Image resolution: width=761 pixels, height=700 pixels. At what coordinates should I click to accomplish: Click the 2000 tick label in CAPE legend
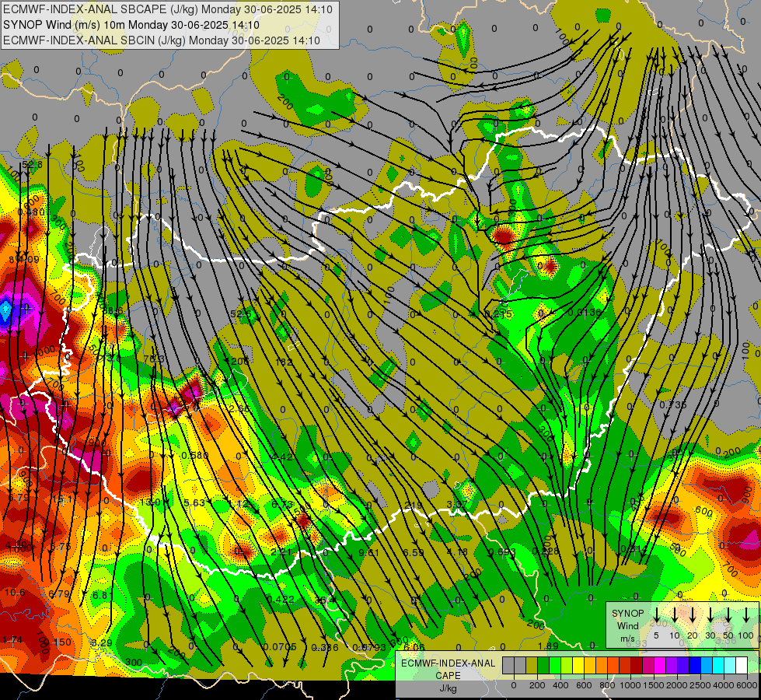(677, 685)
